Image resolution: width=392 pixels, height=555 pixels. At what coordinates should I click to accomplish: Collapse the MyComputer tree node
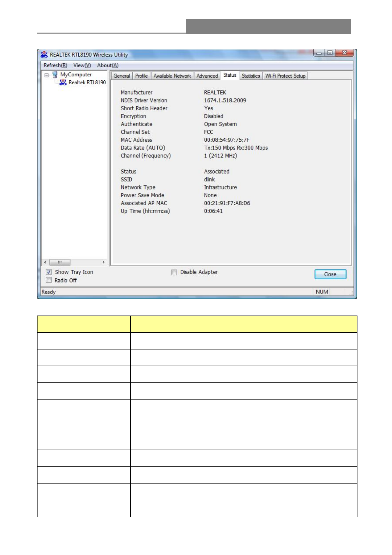point(47,75)
